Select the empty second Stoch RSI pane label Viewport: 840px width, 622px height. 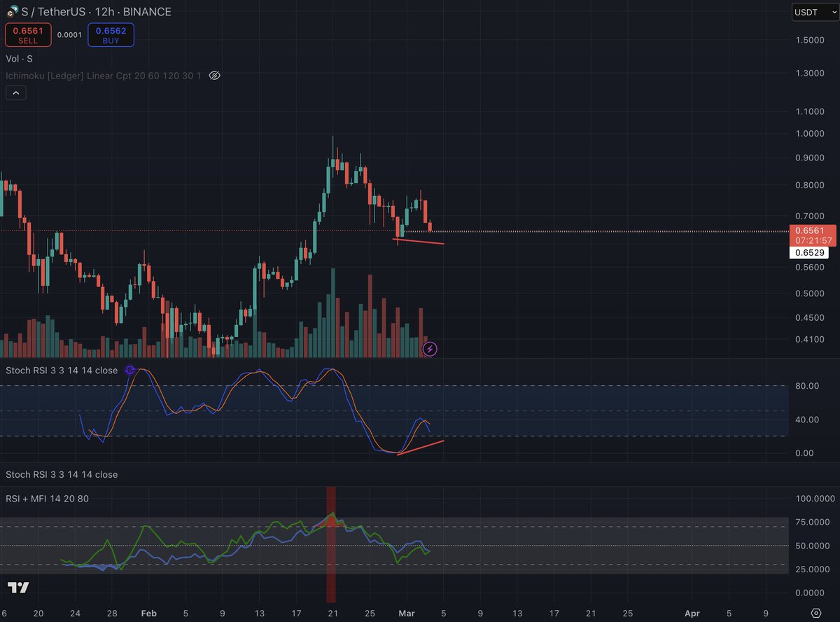62,474
